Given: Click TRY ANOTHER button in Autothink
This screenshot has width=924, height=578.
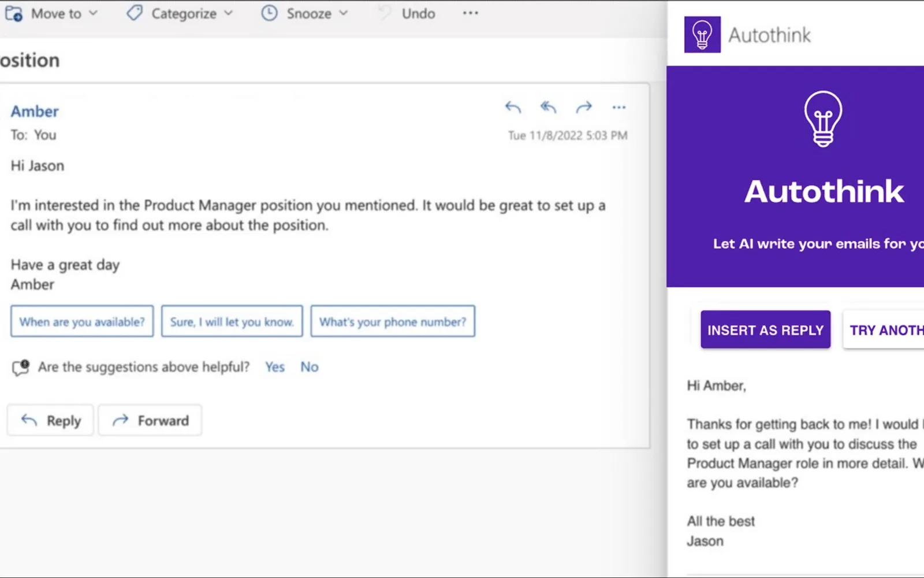Looking at the screenshot, I should tap(884, 330).
